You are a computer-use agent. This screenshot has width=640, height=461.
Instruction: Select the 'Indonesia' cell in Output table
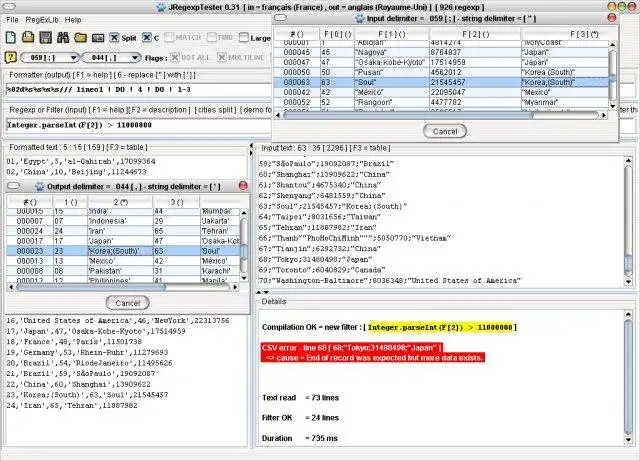click(x=120, y=221)
